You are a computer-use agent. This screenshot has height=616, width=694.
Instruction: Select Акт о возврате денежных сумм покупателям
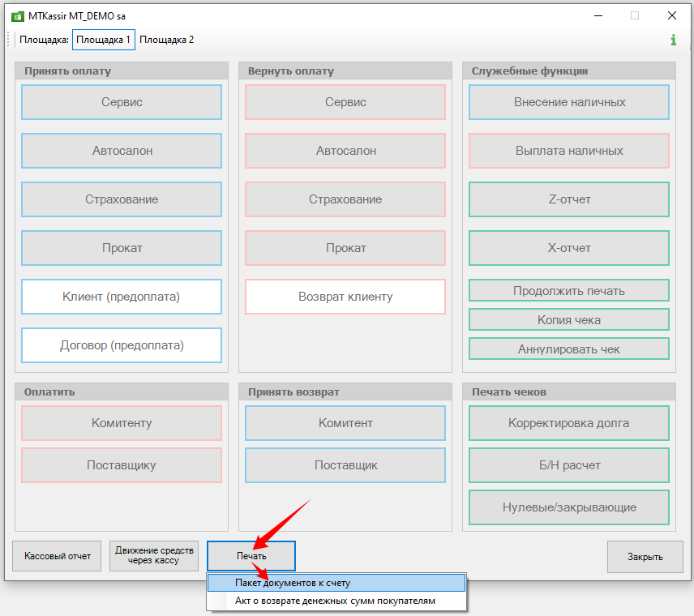336,601
